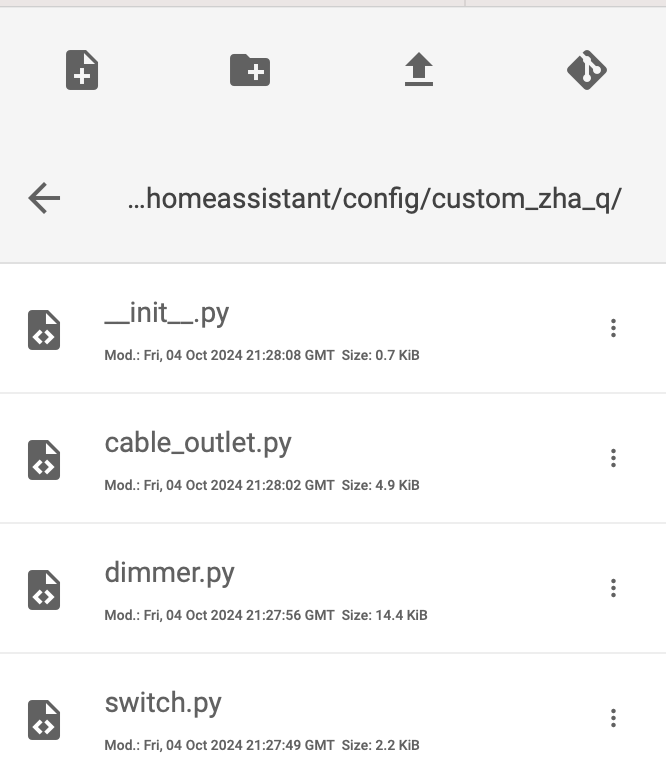666x782 pixels.
Task: Click the file icon beside switch.py
Action: [44, 720]
